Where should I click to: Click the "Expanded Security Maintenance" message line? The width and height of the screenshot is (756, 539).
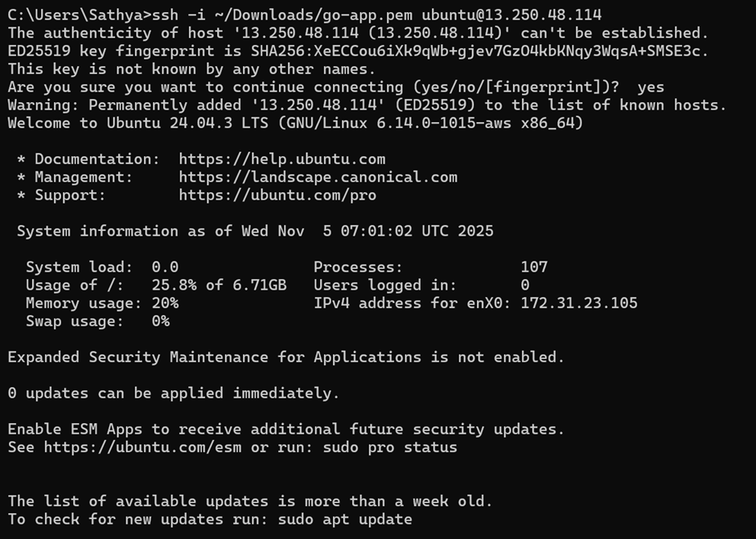pyautogui.click(x=286, y=357)
